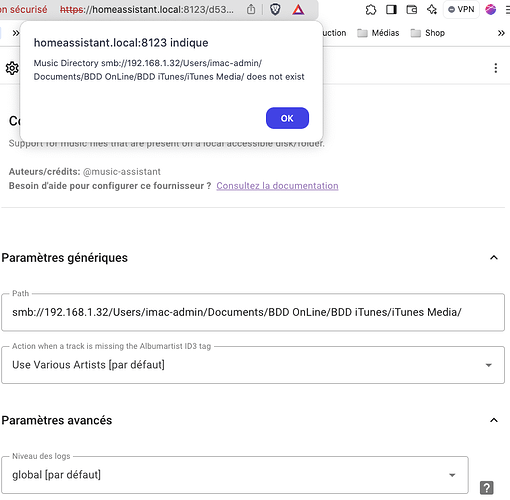The width and height of the screenshot is (510, 500).
Task: Open the Shop bookmarks folder
Action: pyautogui.click(x=428, y=33)
